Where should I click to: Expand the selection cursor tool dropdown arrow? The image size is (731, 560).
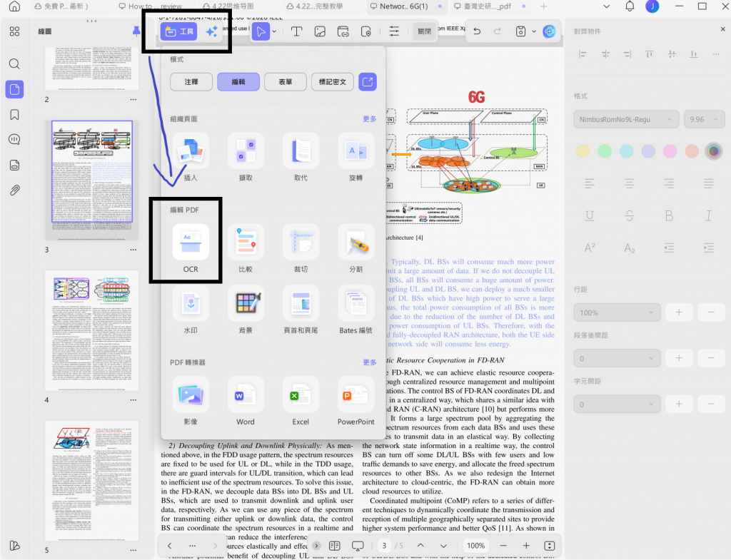tap(274, 31)
